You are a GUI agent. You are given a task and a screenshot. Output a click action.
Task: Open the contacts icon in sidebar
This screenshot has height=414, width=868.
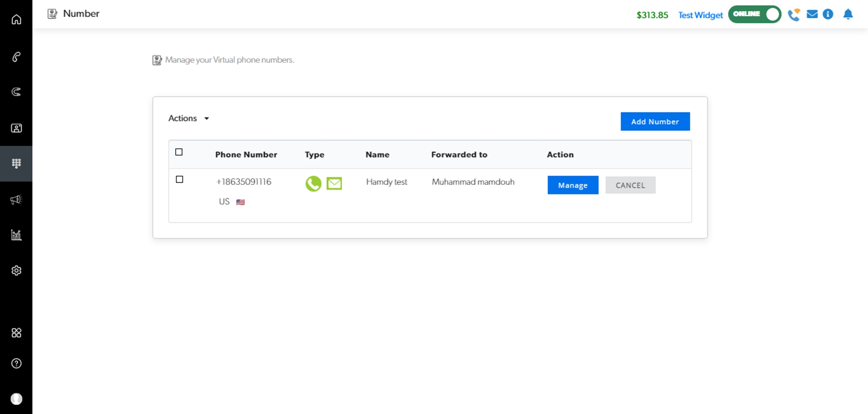click(x=16, y=128)
